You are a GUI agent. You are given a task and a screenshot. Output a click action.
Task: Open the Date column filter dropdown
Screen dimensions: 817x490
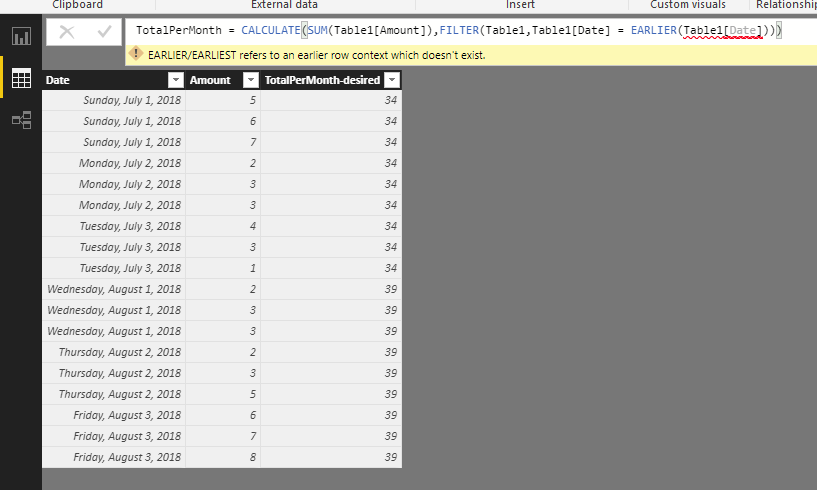176,80
